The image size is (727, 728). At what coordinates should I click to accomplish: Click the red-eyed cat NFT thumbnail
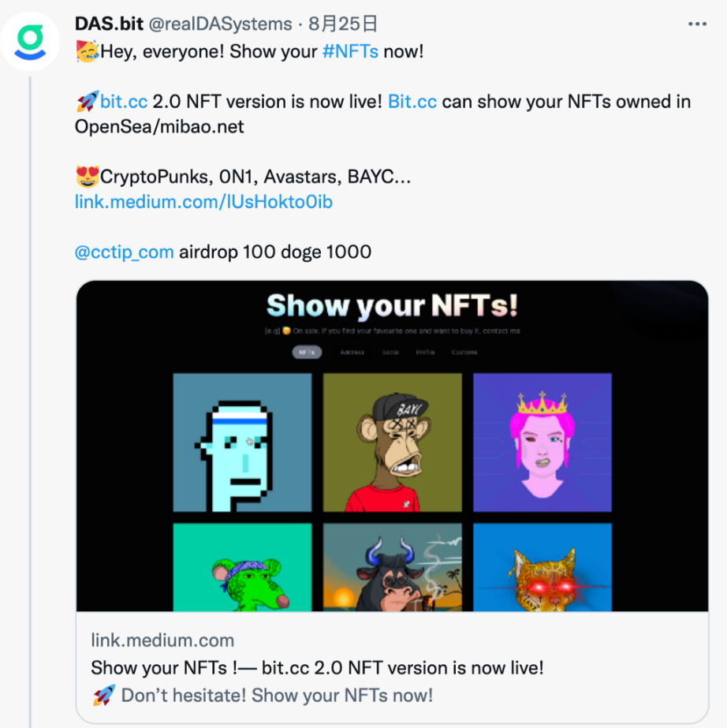pos(542,567)
